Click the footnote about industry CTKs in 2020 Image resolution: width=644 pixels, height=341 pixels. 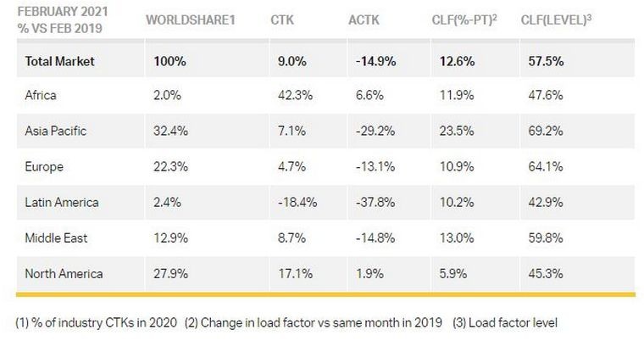(x=98, y=322)
